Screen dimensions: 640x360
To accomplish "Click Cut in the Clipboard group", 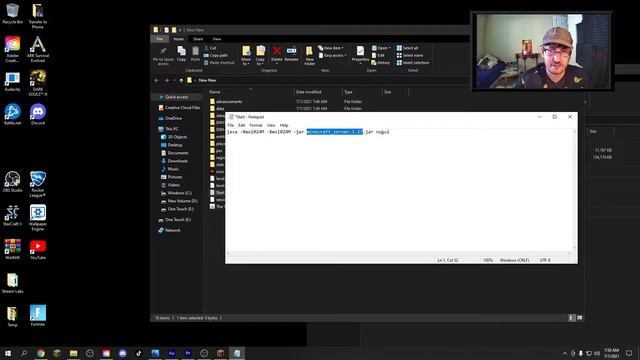I will [x=210, y=48].
